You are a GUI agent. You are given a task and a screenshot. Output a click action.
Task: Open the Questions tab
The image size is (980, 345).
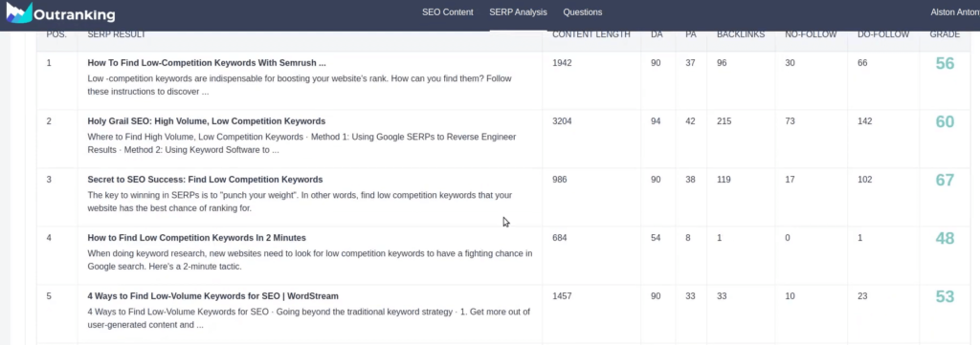(583, 11)
